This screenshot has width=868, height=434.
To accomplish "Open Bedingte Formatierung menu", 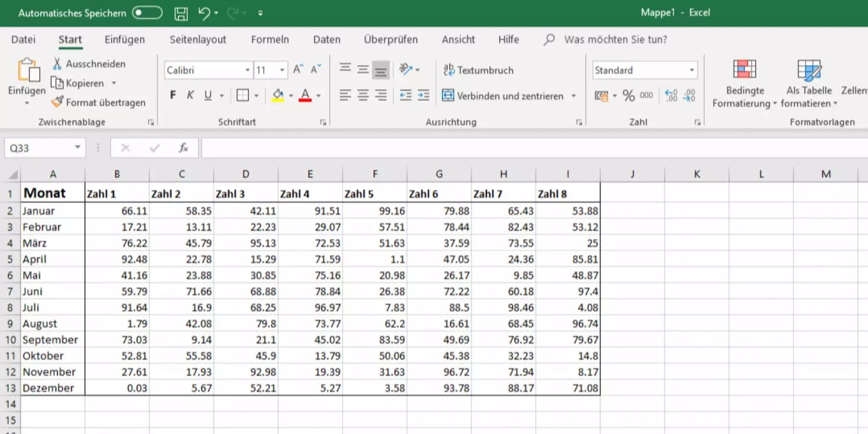I will (x=745, y=84).
